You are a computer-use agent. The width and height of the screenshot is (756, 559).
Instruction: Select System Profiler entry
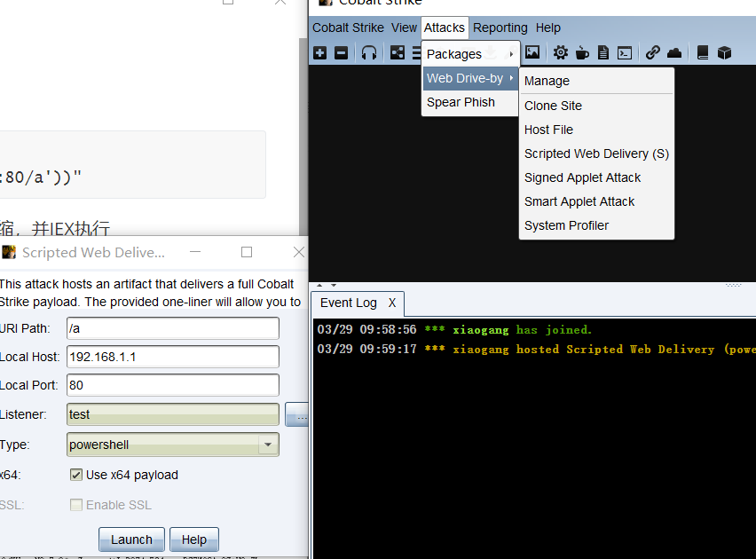pos(596,225)
